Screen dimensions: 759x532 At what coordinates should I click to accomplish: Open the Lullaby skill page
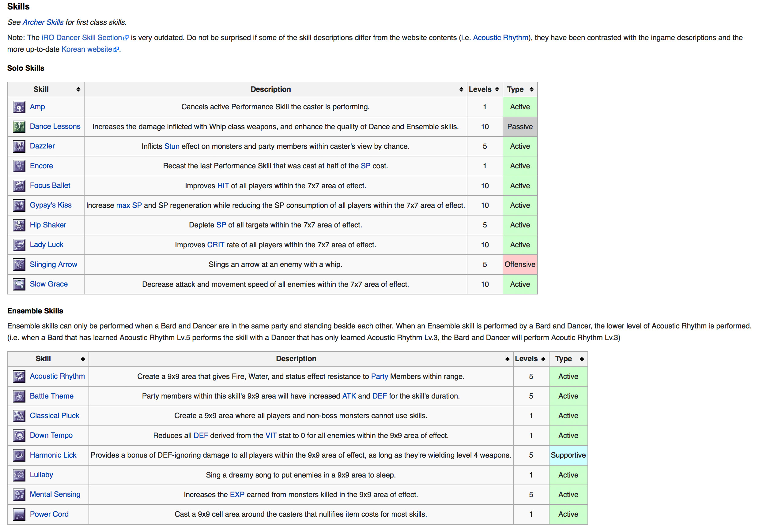pos(41,475)
